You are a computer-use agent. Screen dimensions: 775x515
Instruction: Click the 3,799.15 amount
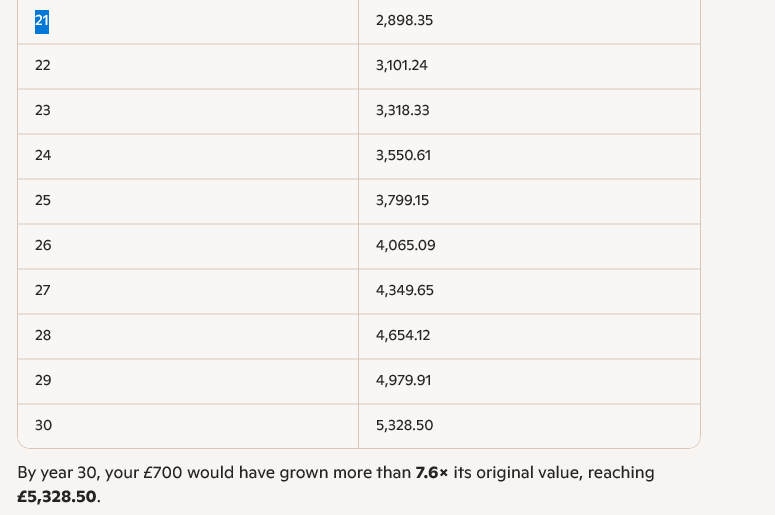pyautogui.click(x=402, y=201)
